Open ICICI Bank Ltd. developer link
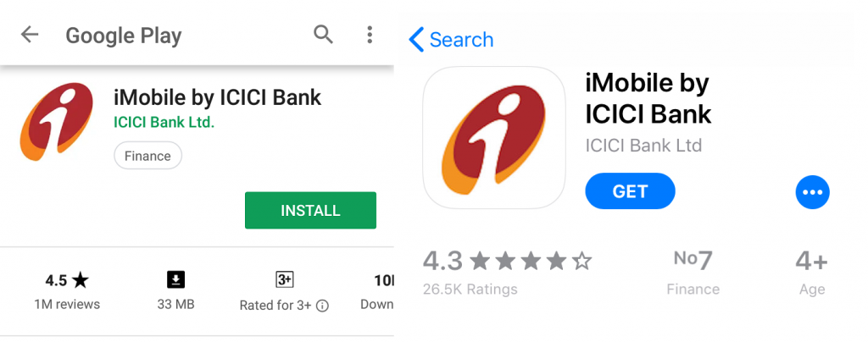Viewport: 868px width, 342px height. (x=164, y=123)
